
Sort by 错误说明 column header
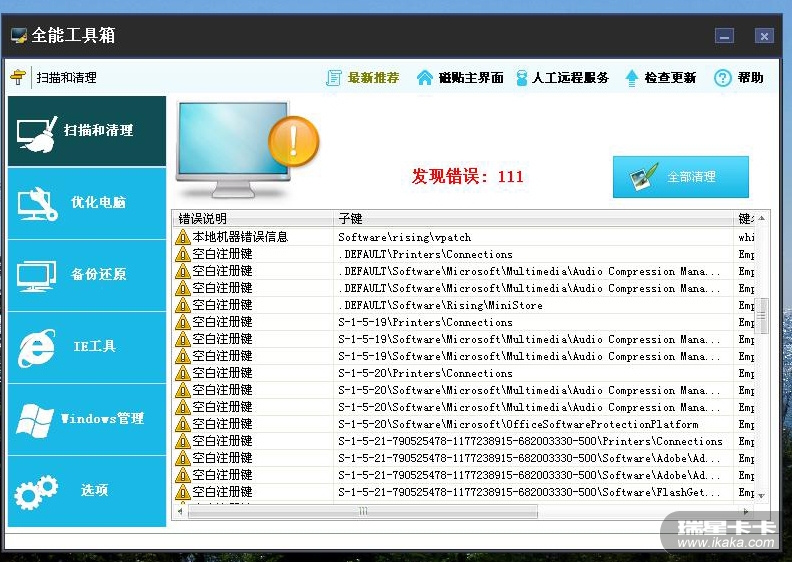click(253, 219)
